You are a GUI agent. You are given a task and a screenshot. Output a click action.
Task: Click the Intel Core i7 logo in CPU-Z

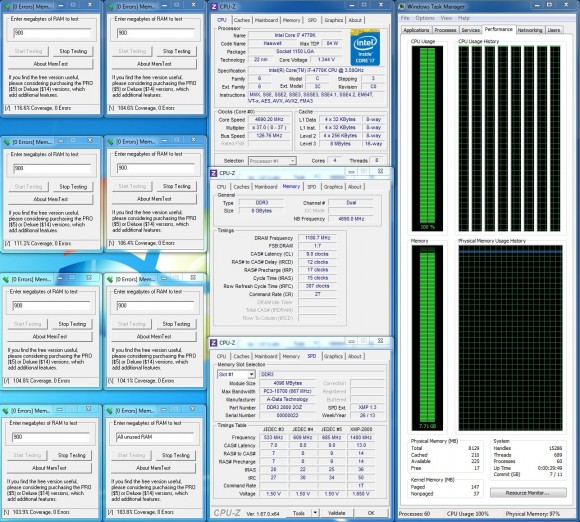(x=365, y=47)
